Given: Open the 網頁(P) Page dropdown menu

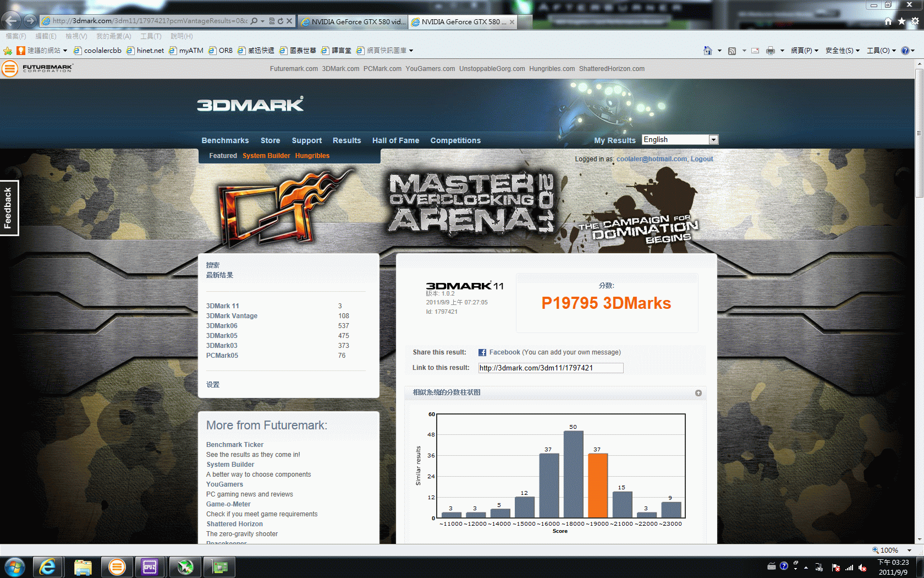Looking at the screenshot, I should coord(805,51).
